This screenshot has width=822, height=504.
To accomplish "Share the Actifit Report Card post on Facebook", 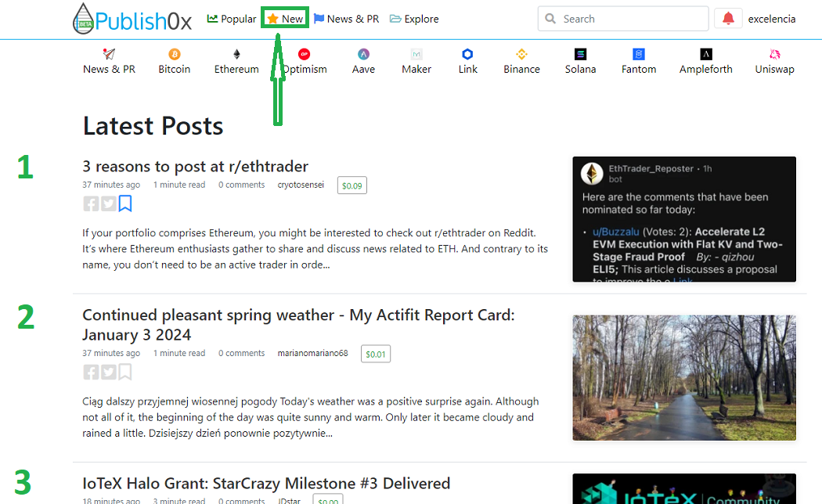I will [x=91, y=373].
